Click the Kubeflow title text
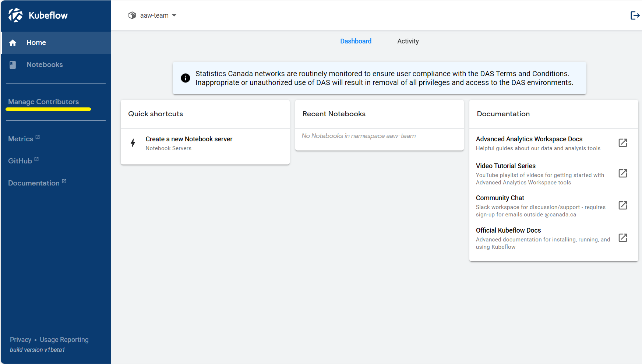Viewport: 642px width, 364px height. click(48, 15)
